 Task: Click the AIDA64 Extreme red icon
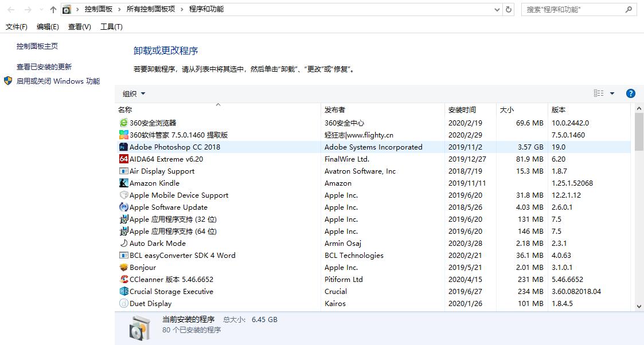coord(124,159)
